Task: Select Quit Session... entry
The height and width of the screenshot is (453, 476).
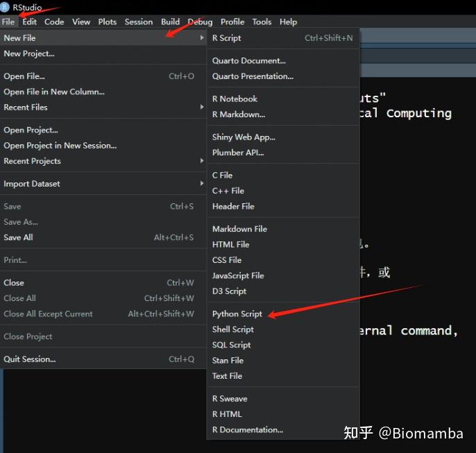Action: point(103,359)
